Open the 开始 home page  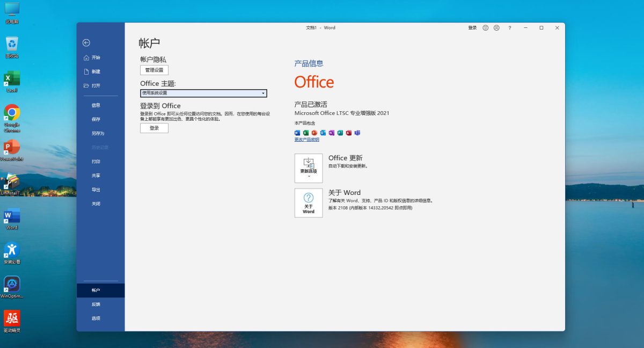(x=100, y=57)
